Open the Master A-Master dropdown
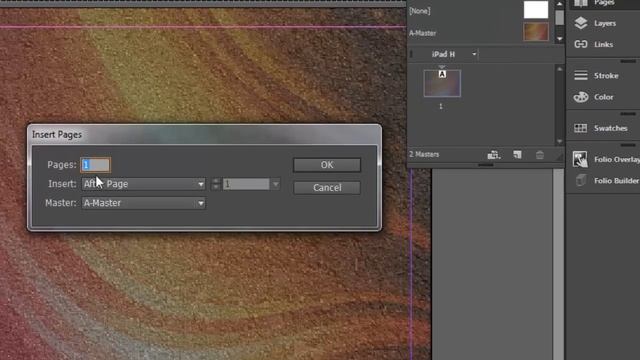The height and width of the screenshot is (360, 640). point(143,203)
